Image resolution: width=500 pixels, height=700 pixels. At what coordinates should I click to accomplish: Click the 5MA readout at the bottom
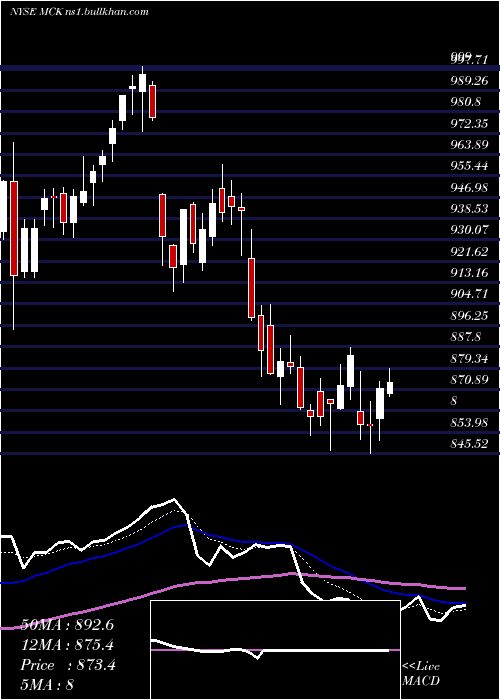coord(47,684)
